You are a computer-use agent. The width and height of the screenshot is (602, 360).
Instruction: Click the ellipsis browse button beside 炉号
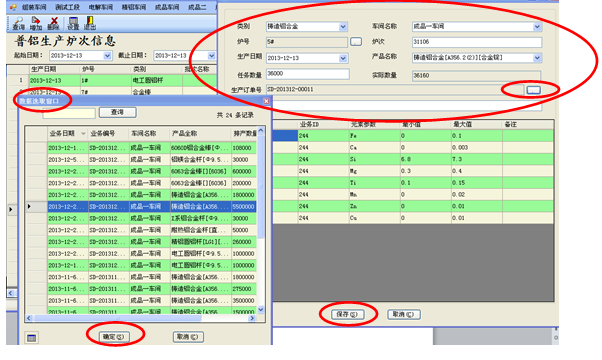[356, 41]
